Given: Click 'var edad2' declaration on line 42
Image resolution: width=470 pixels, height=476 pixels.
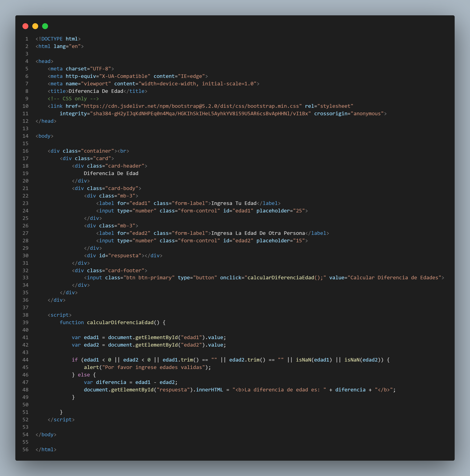Looking at the screenshot, I should pyautogui.click(x=85, y=345).
